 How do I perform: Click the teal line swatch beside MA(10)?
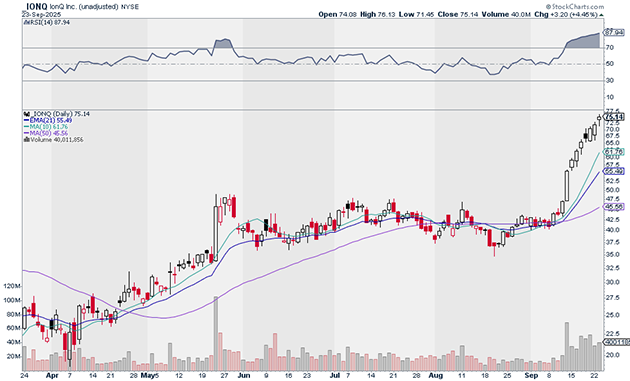tap(27, 127)
